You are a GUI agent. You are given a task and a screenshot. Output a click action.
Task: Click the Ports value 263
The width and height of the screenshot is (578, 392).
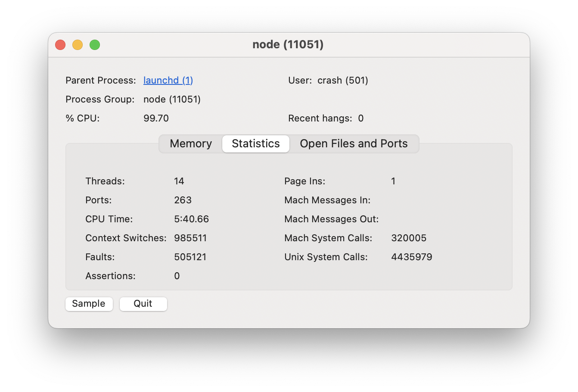pyautogui.click(x=183, y=200)
